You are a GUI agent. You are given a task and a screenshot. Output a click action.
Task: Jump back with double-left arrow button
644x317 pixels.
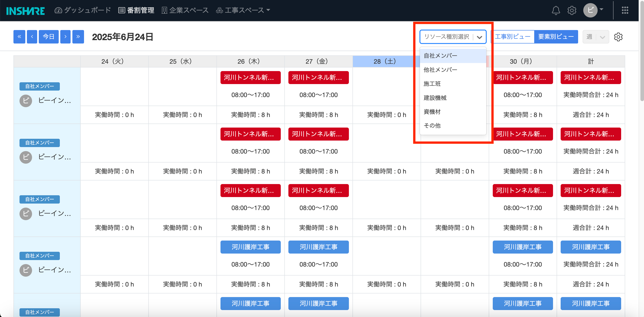pyautogui.click(x=19, y=37)
